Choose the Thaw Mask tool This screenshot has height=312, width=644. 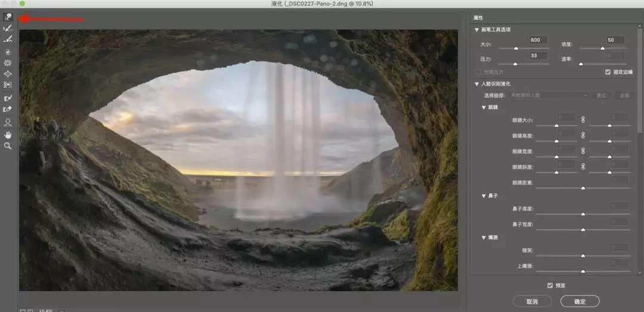(8, 109)
